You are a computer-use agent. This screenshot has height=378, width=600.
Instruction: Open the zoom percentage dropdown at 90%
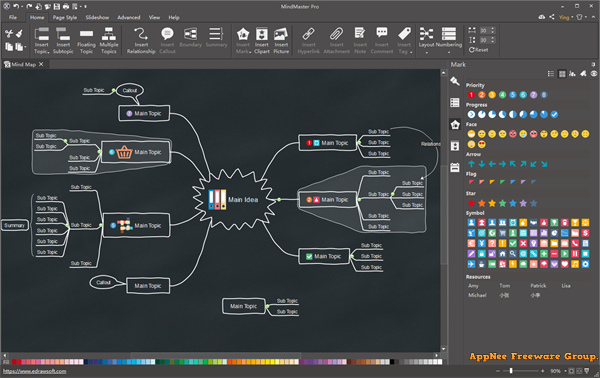coord(565,371)
